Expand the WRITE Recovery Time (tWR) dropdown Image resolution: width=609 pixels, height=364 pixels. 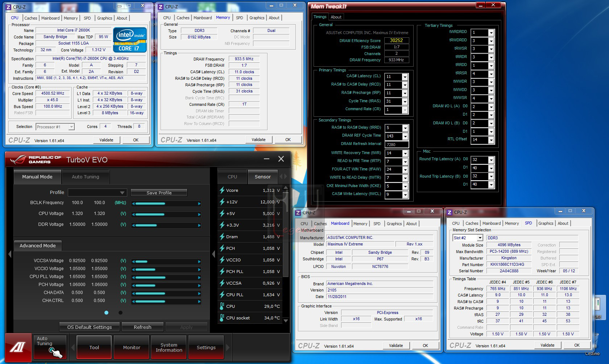coord(405,153)
